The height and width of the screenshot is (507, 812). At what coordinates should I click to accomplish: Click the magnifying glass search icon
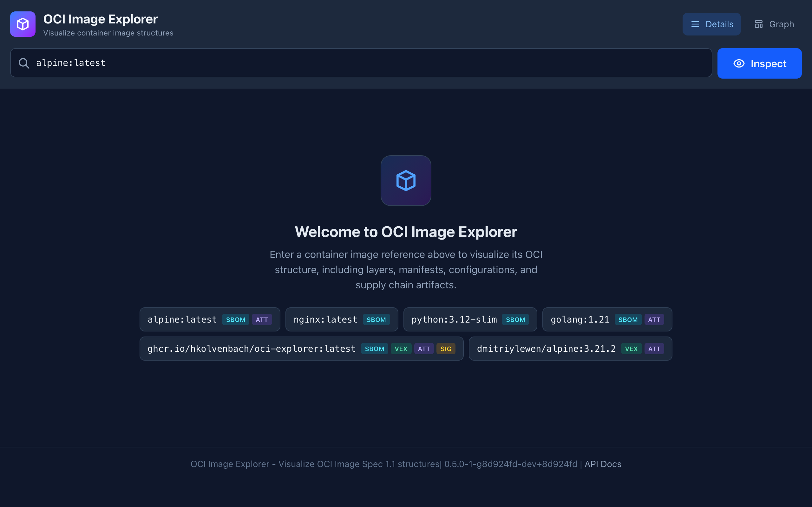[x=24, y=63]
